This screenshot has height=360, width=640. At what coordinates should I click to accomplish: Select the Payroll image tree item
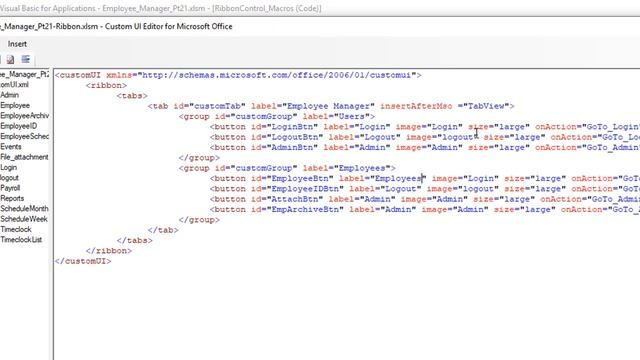point(10,188)
